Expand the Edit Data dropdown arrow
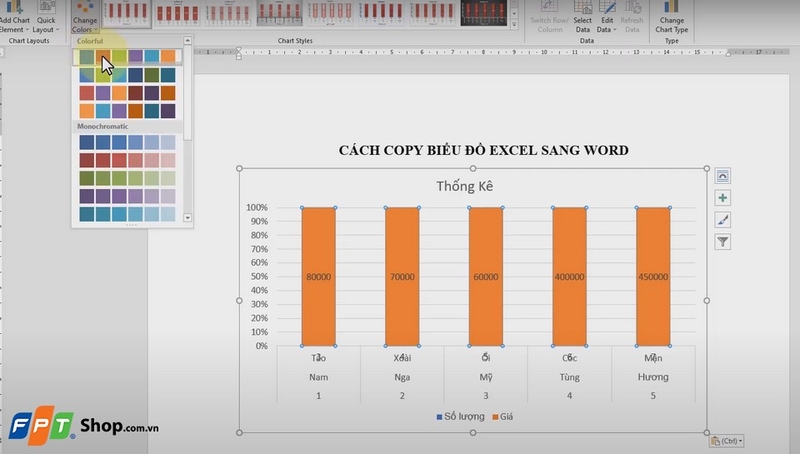This screenshot has width=800, height=454. tap(615, 30)
